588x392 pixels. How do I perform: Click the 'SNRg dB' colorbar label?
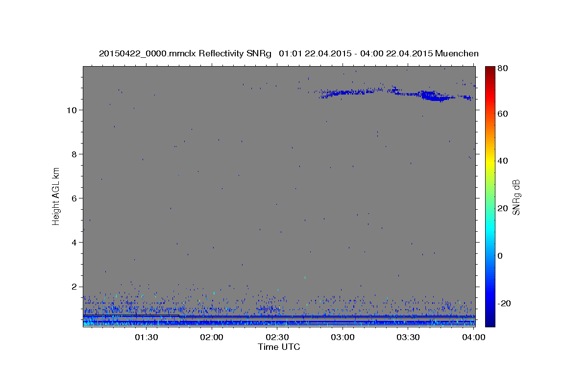click(x=516, y=197)
